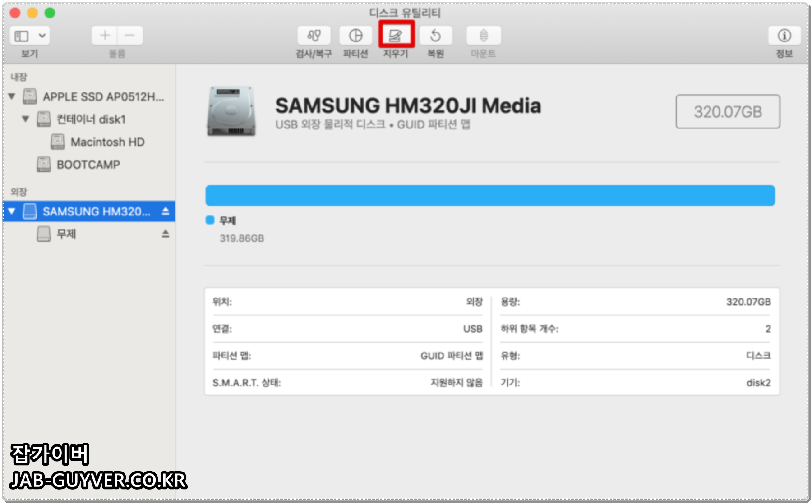The image size is (812, 504).
Task: Eject the 무제 volume
Action: click(166, 234)
